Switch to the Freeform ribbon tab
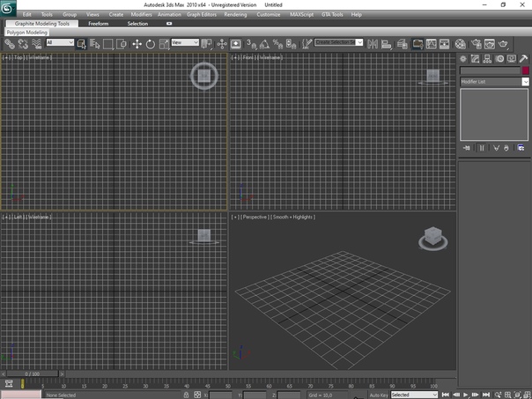Screen dimensions: 532x399 click(99, 24)
